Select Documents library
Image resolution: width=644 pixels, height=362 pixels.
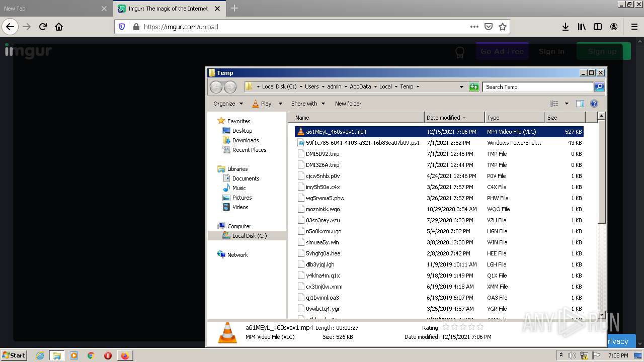[246, 178]
